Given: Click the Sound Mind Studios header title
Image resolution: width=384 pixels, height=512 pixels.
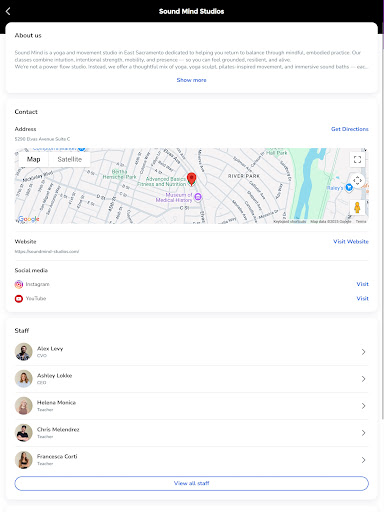Looking at the screenshot, I should point(191,11).
